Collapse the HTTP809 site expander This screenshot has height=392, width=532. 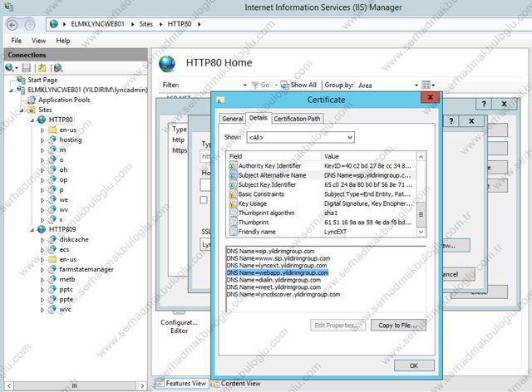coord(32,230)
